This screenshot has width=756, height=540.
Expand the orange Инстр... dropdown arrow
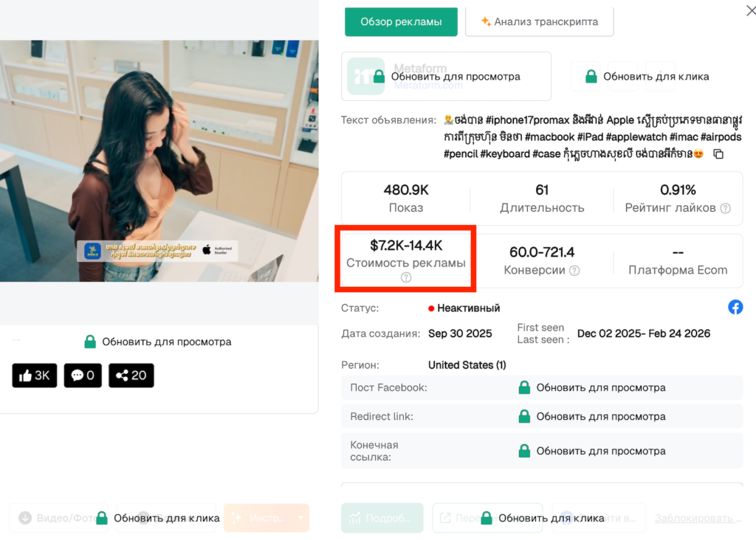click(x=300, y=518)
